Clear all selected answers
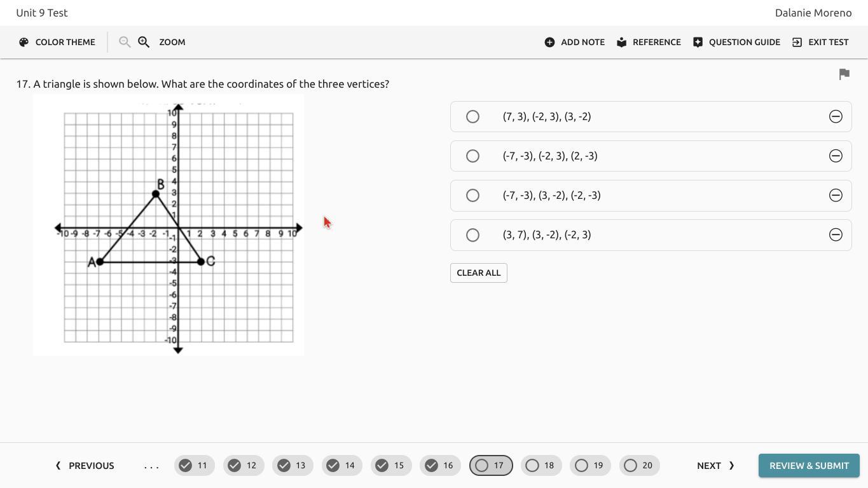868x488 pixels. [x=478, y=273]
